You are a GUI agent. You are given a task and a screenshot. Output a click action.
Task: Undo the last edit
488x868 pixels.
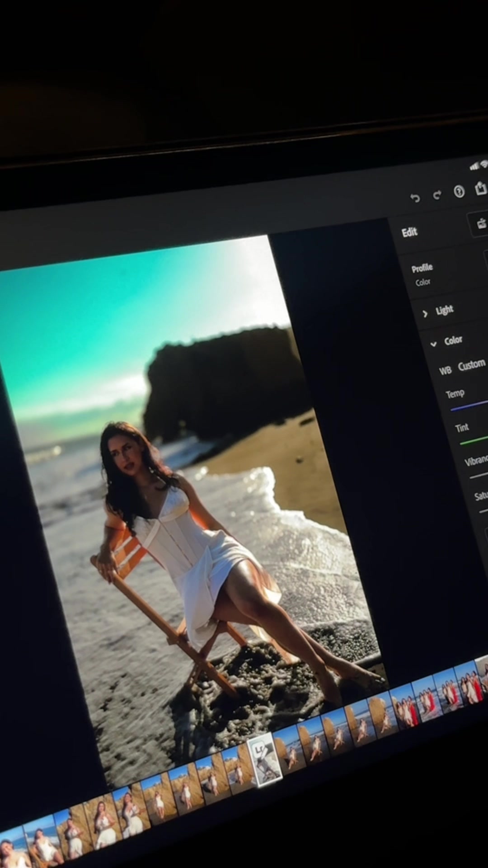pyautogui.click(x=414, y=198)
